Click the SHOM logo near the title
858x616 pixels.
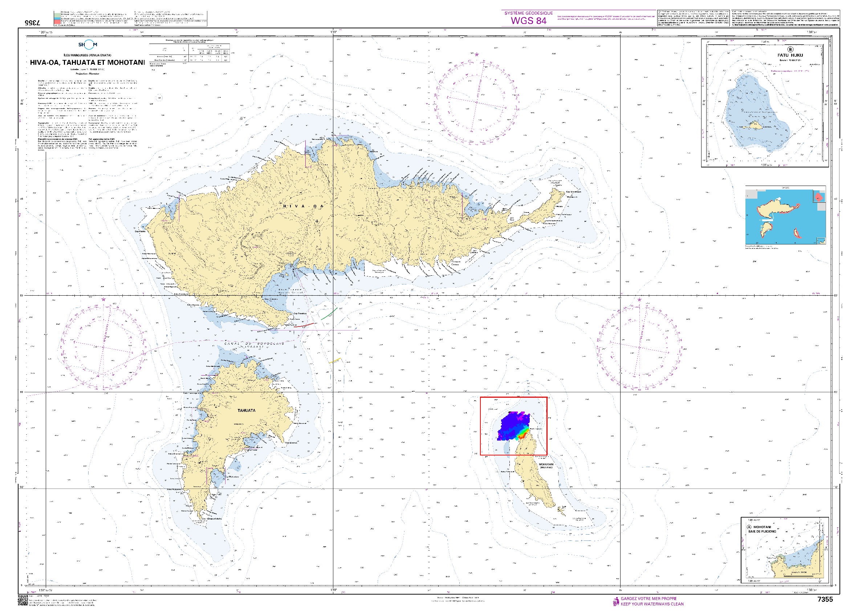(x=88, y=45)
